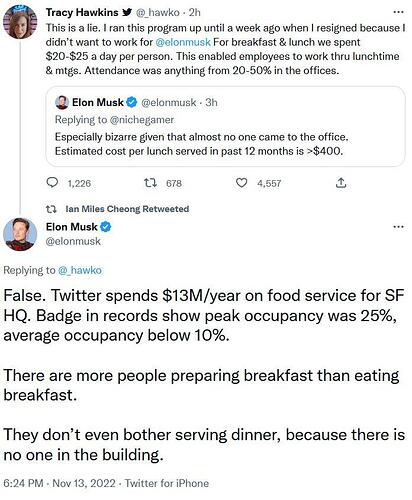Click retweet icon beside Ian Miles Cheong Retweeted
Screen dimensions: 412x500
(51, 209)
